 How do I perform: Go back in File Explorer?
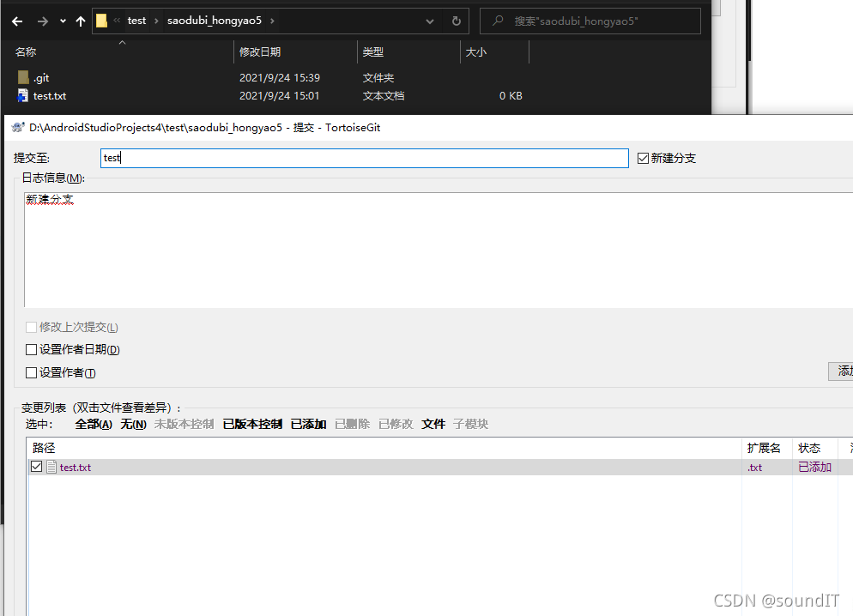[x=17, y=21]
